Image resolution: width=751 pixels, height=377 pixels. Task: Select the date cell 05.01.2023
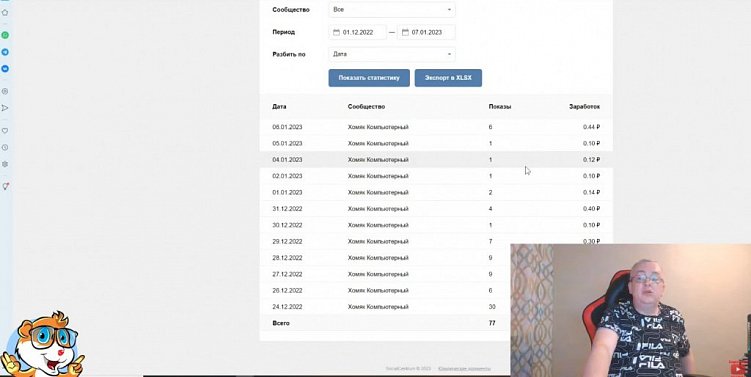pos(287,144)
